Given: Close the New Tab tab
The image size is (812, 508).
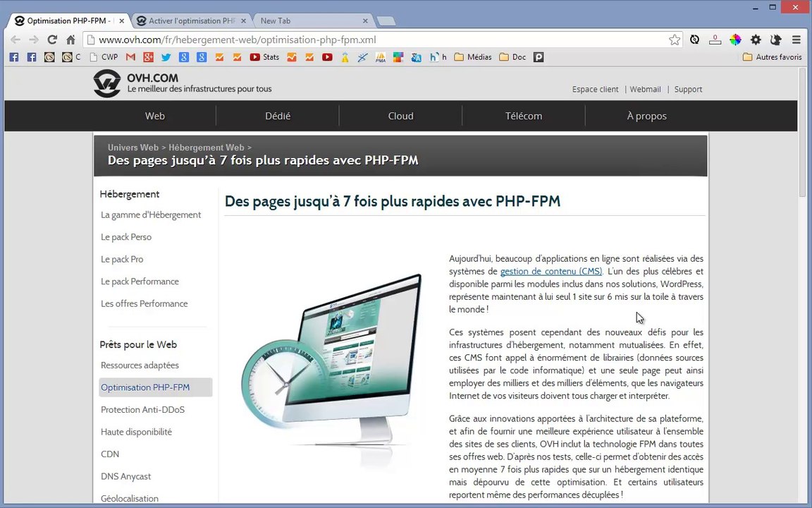Looking at the screenshot, I should [x=365, y=21].
